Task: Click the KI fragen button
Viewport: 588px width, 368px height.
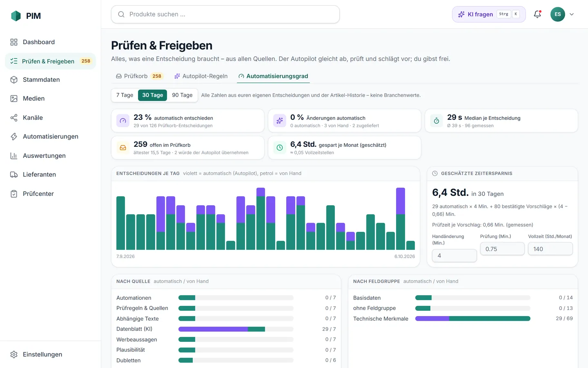Action: click(x=489, y=14)
